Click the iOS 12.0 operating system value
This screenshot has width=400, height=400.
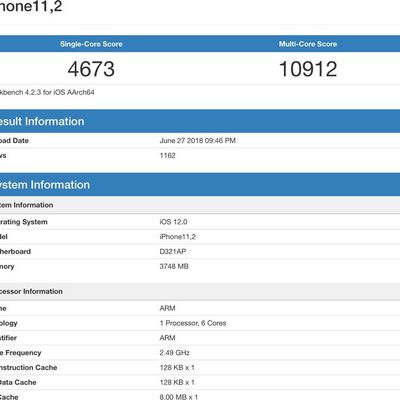pos(173,222)
